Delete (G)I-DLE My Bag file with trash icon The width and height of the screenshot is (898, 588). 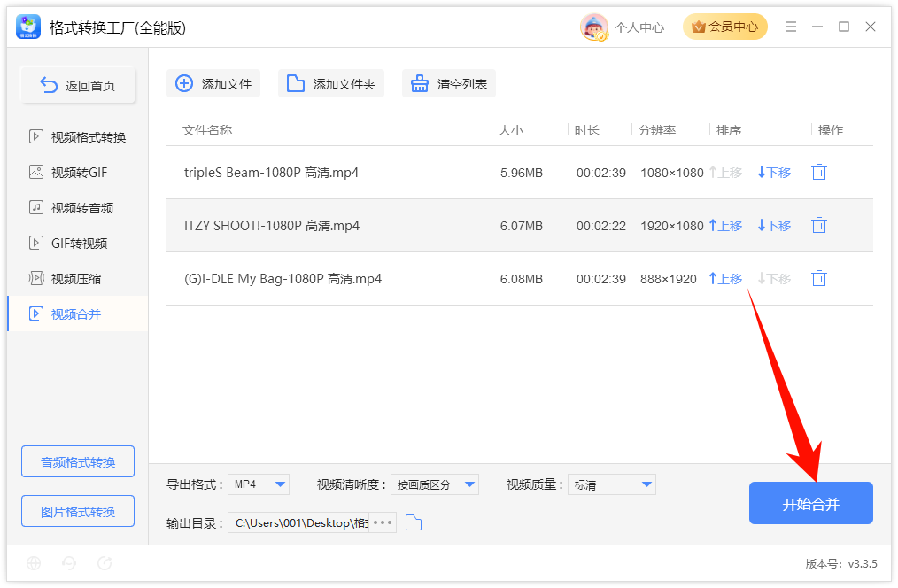(x=819, y=279)
